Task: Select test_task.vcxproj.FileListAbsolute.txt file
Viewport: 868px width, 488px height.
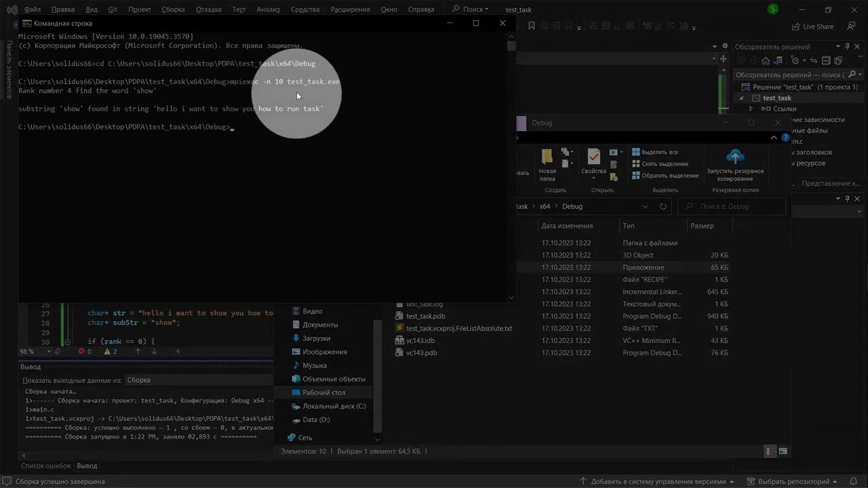Action: coord(459,329)
